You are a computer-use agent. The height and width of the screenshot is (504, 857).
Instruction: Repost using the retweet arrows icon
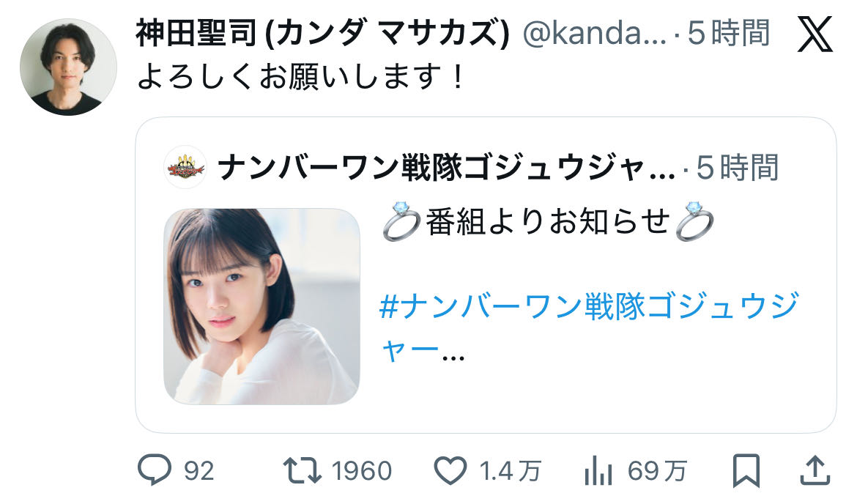click(x=303, y=470)
